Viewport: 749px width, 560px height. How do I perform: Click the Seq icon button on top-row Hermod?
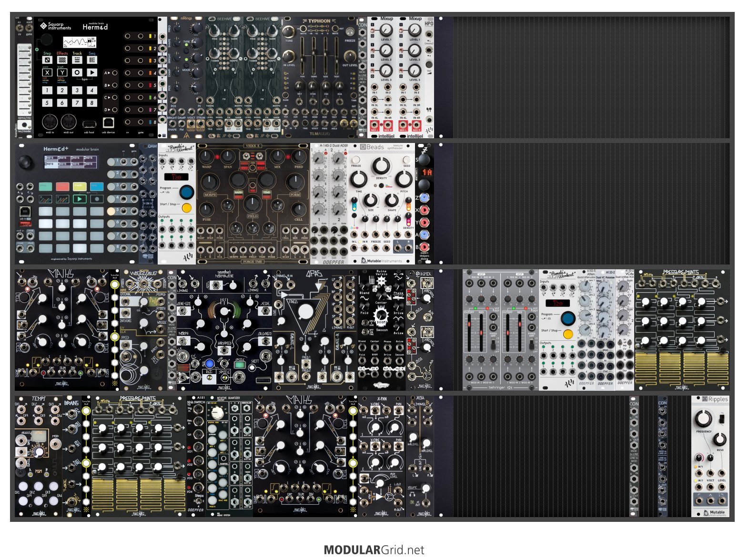[x=92, y=60]
